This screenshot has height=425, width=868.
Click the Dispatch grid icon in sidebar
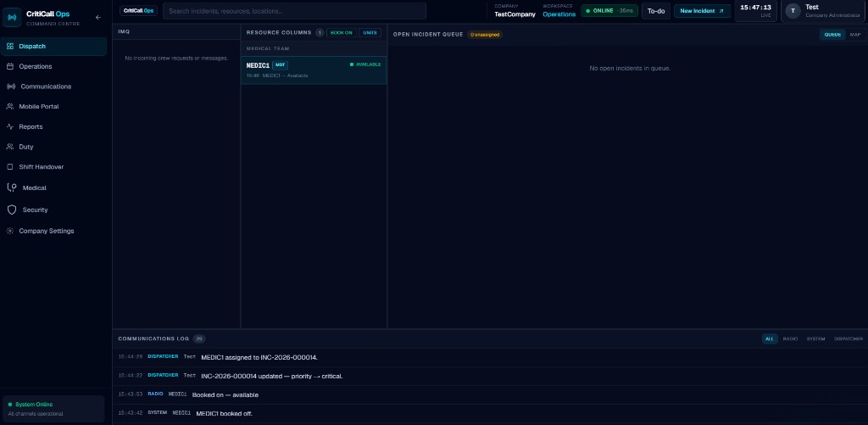click(10, 47)
